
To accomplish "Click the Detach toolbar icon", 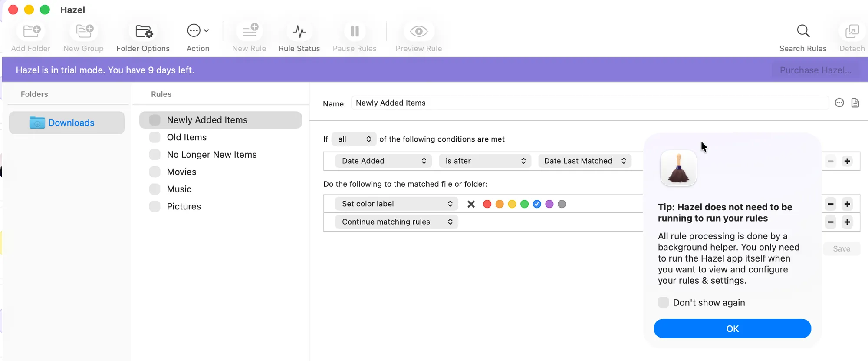I will [x=852, y=31].
